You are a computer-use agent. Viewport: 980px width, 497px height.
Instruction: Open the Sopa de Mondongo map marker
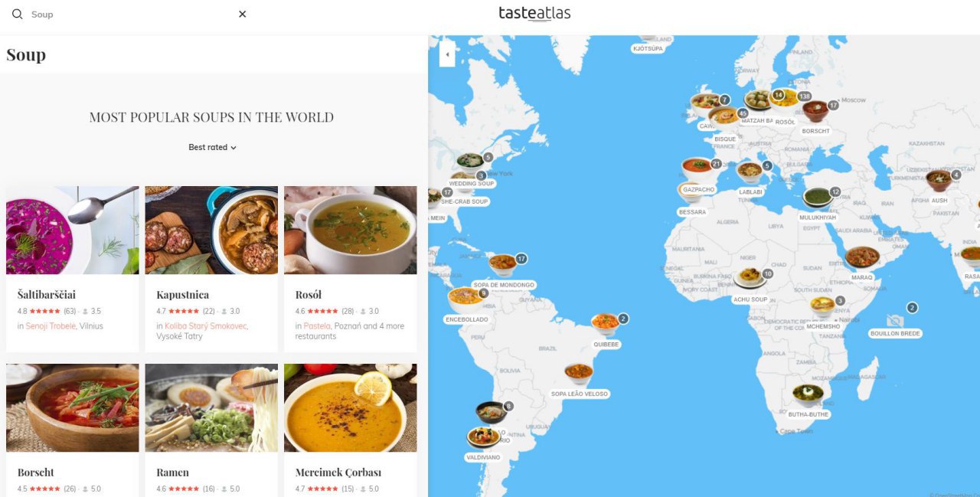(x=503, y=264)
